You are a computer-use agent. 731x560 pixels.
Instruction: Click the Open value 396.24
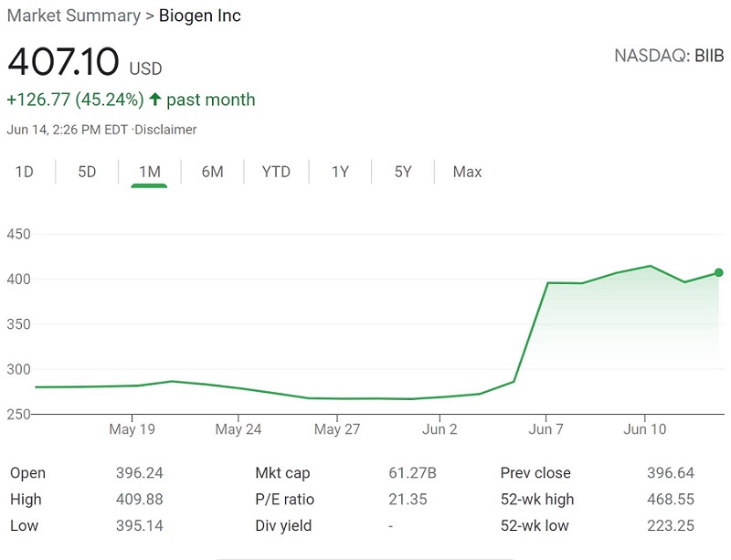point(140,473)
